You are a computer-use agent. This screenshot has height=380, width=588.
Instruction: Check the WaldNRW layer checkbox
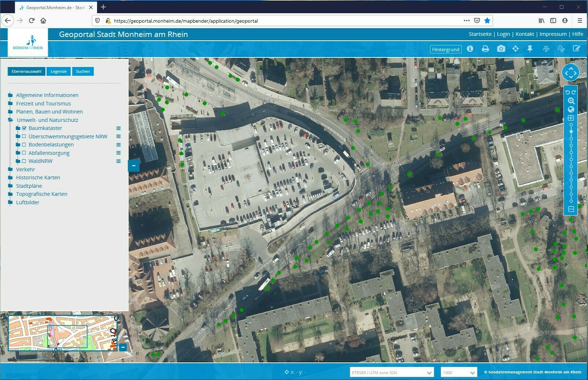coord(24,161)
